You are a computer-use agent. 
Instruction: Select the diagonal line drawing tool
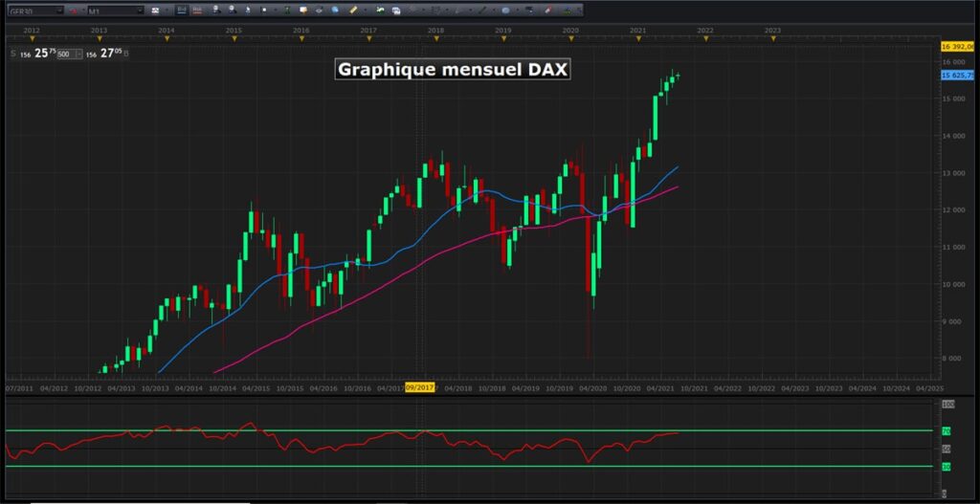482,11
